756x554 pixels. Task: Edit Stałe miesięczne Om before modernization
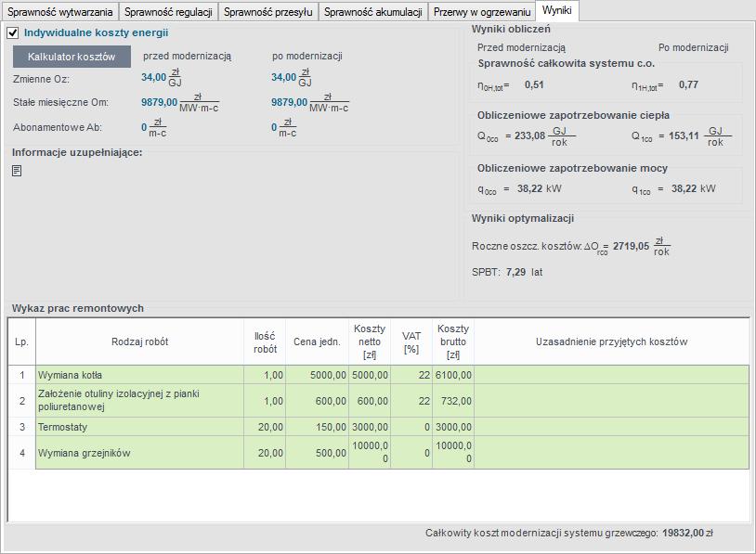pos(159,102)
